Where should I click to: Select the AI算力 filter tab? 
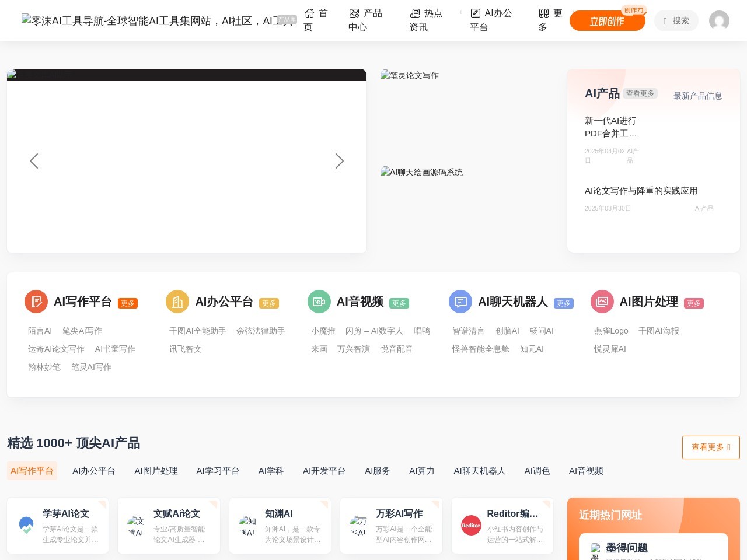tap(422, 471)
